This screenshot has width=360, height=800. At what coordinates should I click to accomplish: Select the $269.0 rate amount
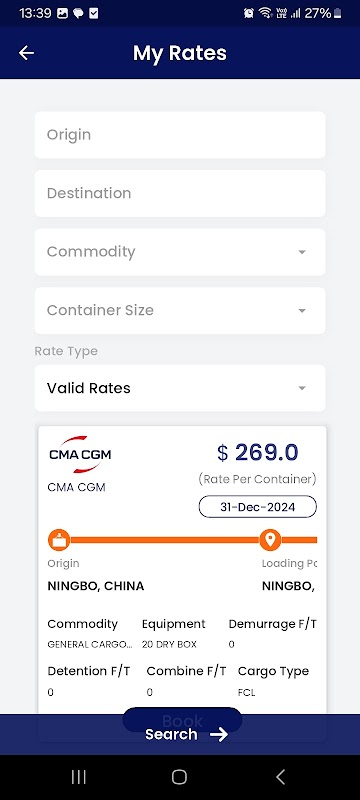tap(258, 453)
